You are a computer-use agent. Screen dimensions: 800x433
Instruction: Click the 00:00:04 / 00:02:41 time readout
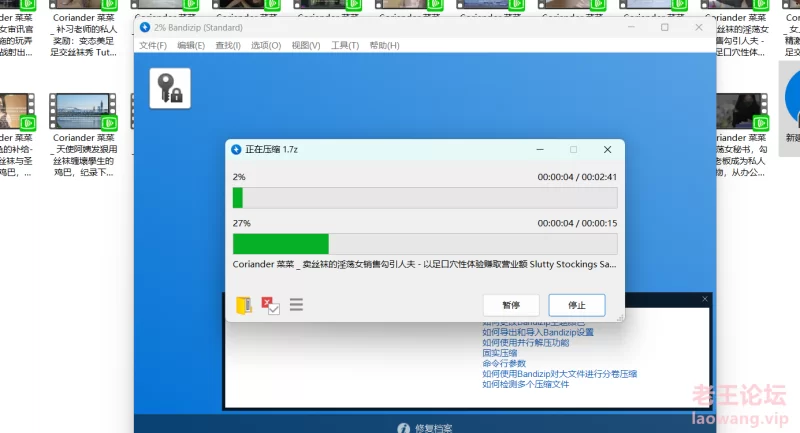point(577,177)
